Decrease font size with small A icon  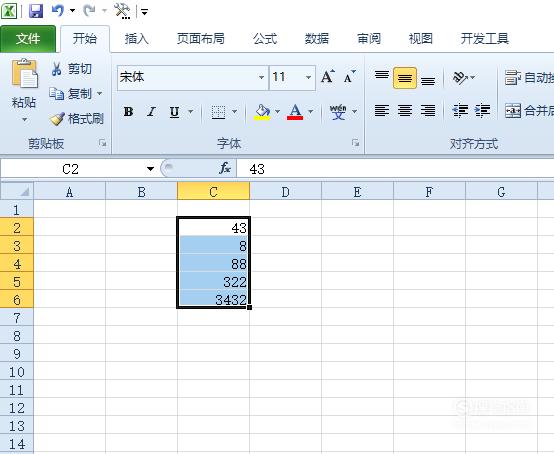349,77
